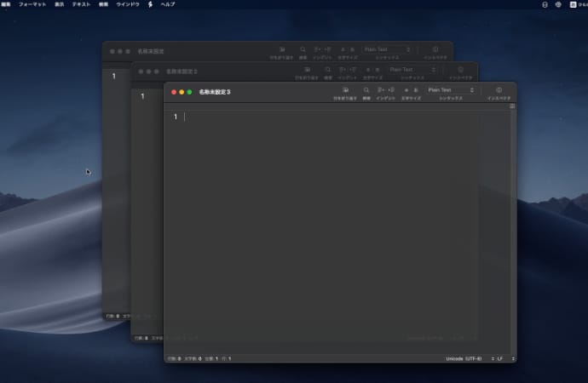Click the font size icon in front window toolbar
Screen dimensions: 588x383
410,90
